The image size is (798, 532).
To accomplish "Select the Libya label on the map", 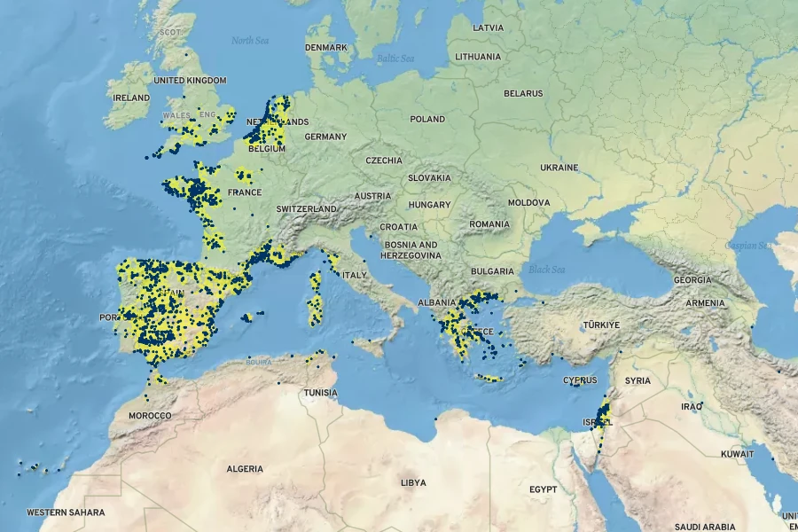I will pyautogui.click(x=413, y=483).
